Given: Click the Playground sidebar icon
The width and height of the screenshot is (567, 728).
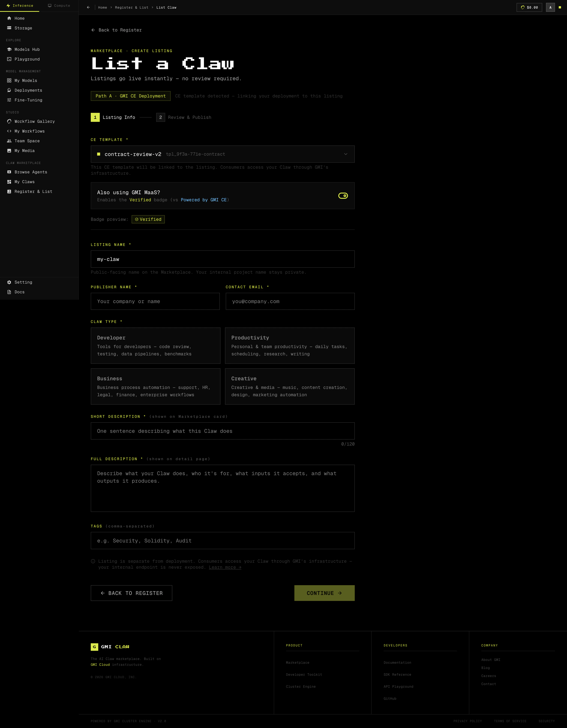Looking at the screenshot, I should (9, 59).
